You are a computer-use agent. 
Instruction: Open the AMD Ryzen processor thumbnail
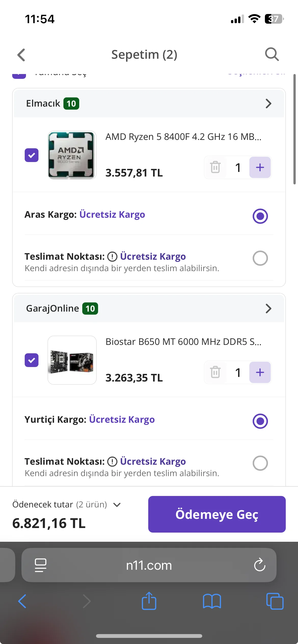[x=72, y=155]
